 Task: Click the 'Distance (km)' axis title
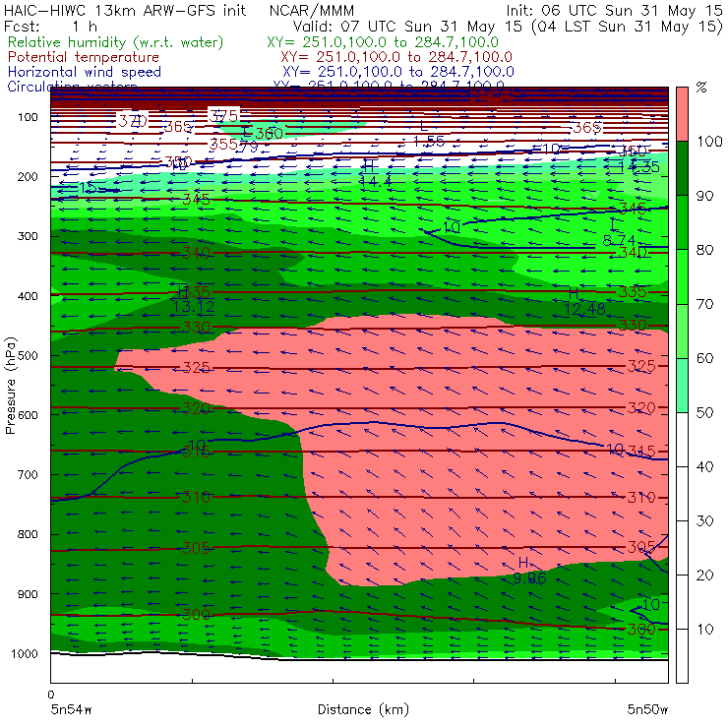364,709
